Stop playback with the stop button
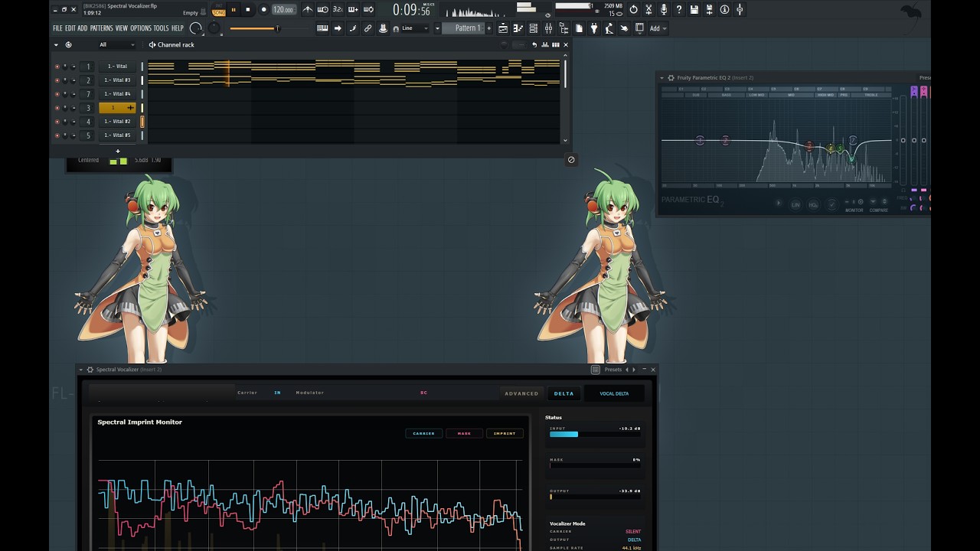Screen dimensions: 980x551 (x=247, y=10)
